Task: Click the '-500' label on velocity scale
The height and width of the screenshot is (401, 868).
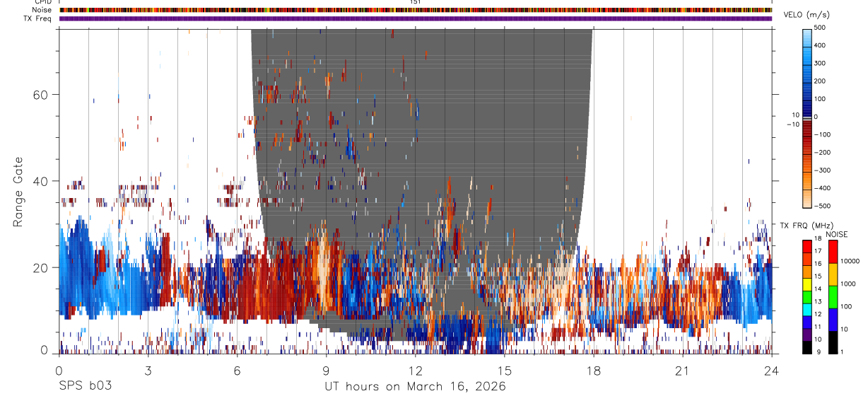Action: (823, 207)
